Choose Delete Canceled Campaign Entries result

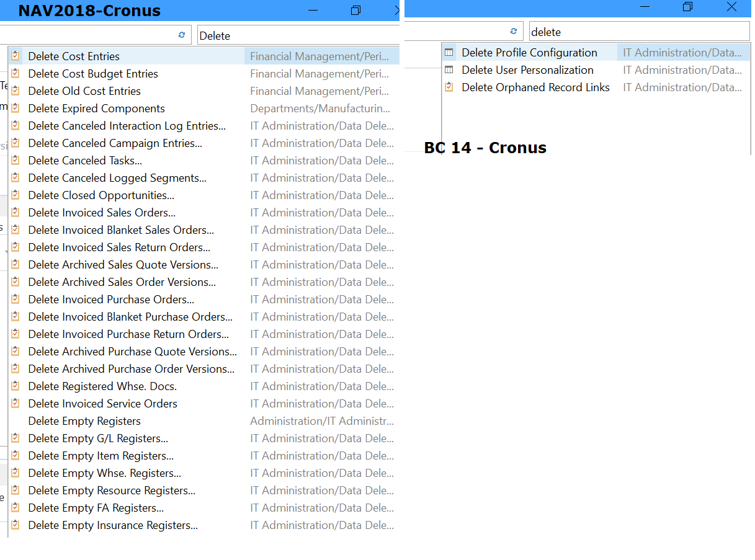(203, 143)
